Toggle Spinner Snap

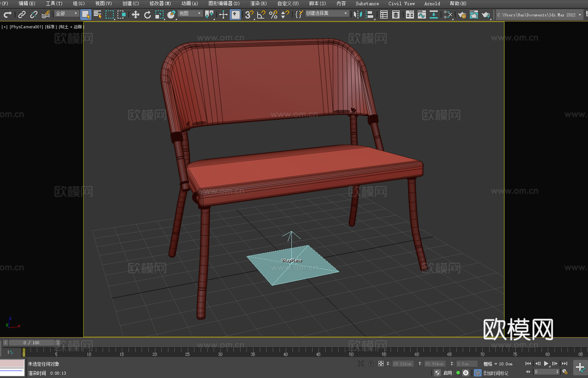pyautogui.click(x=285, y=14)
